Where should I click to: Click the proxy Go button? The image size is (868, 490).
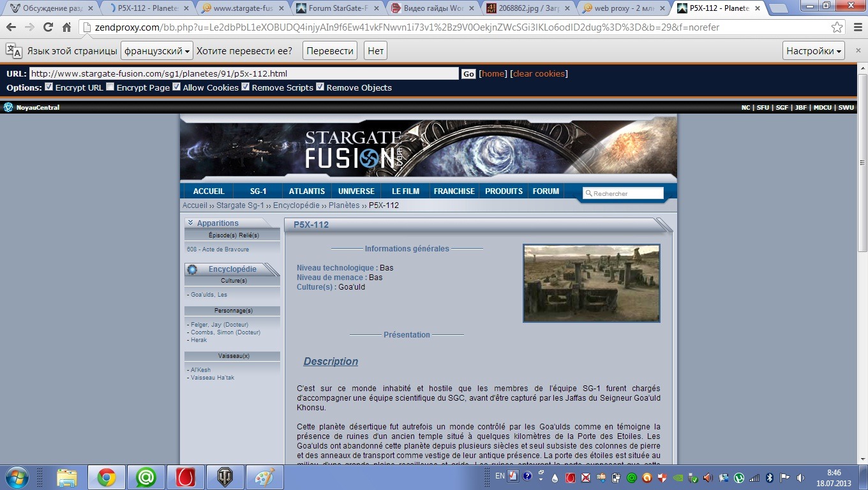tap(468, 74)
